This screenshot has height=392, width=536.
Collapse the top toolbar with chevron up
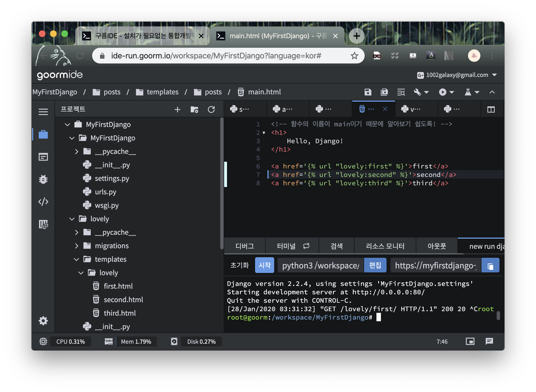click(492, 92)
